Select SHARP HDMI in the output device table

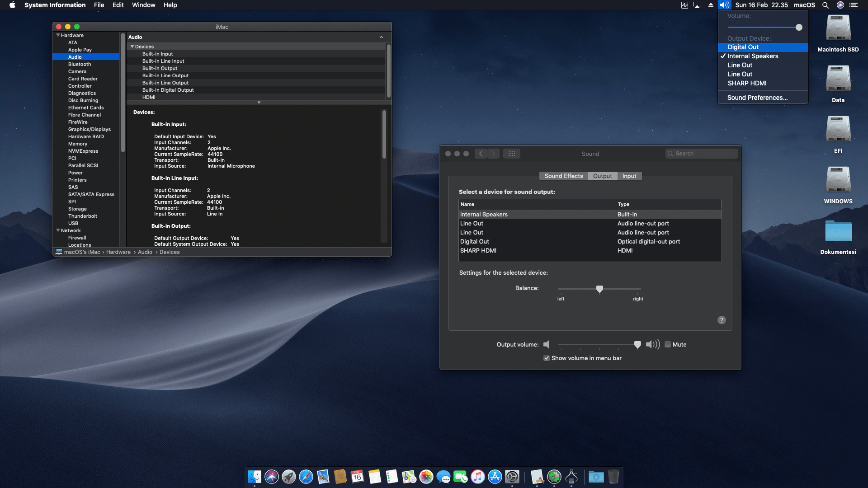point(590,250)
